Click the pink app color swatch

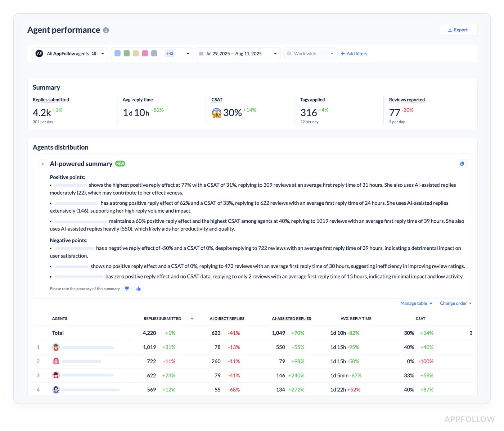pos(145,54)
